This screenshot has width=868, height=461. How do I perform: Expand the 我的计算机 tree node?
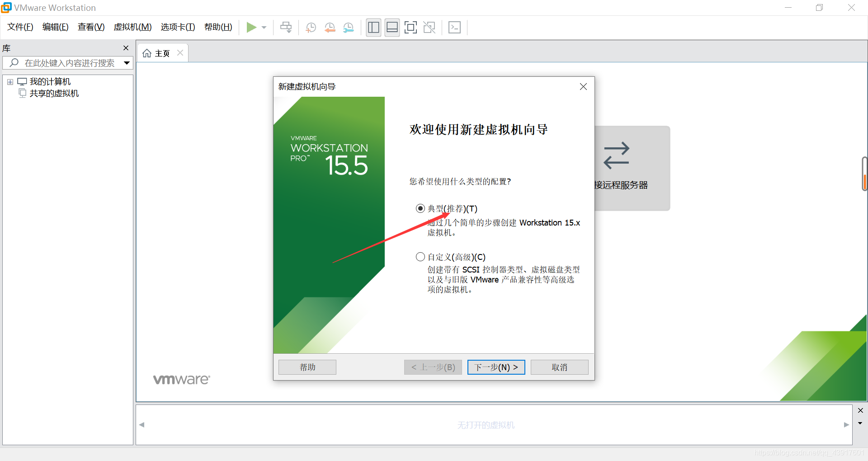[x=10, y=82]
